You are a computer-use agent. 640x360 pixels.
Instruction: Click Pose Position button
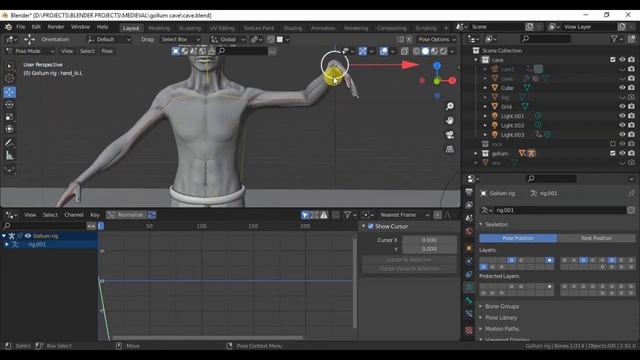coord(518,238)
